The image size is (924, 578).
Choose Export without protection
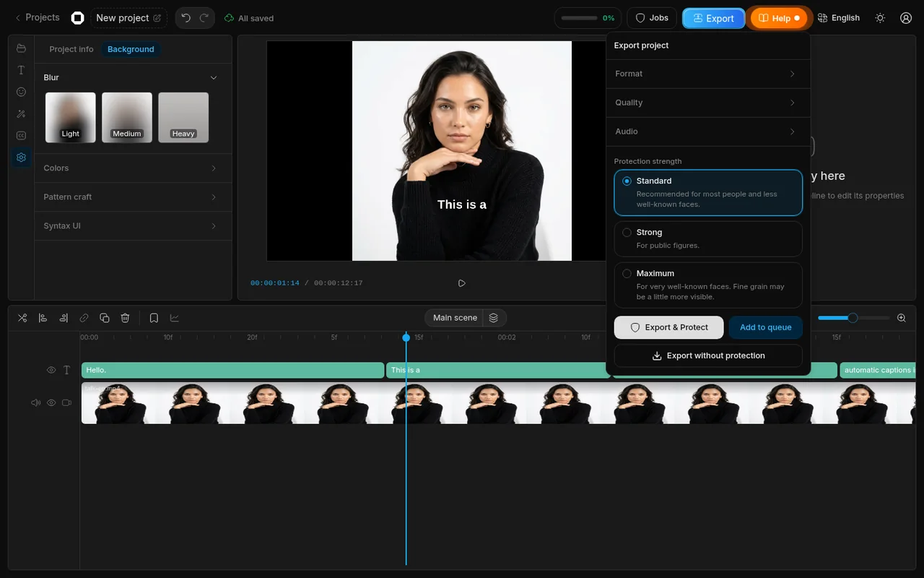[x=708, y=355]
